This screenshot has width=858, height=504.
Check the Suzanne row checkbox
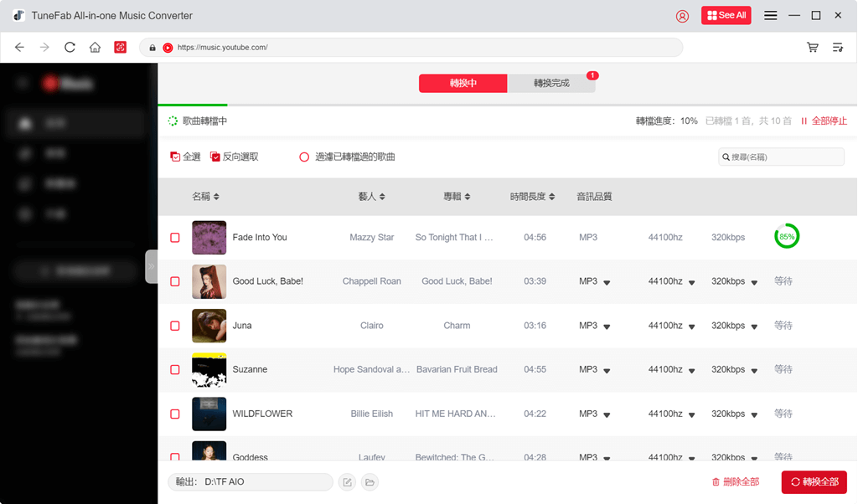[175, 370]
